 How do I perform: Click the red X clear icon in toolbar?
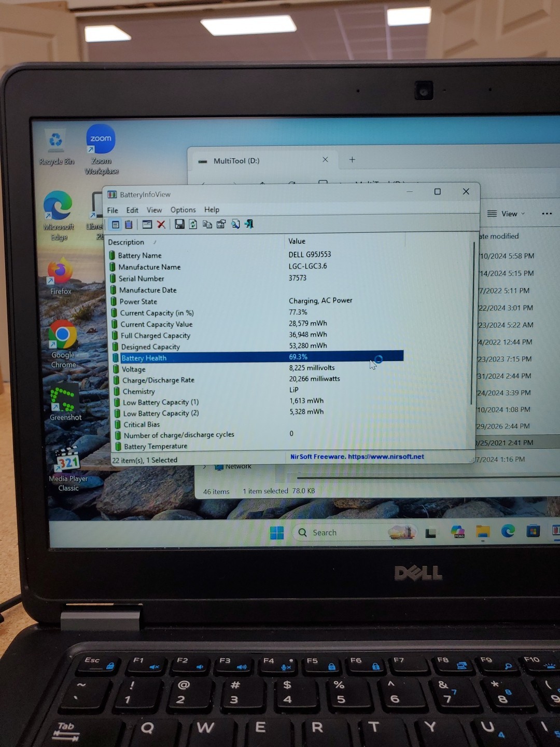pos(161,225)
